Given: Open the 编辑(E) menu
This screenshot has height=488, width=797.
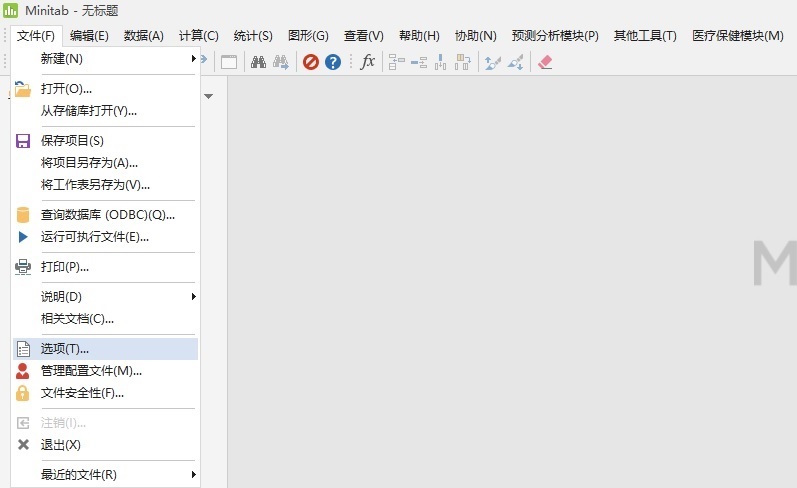Looking at the screenshot, I should (89, 36).
